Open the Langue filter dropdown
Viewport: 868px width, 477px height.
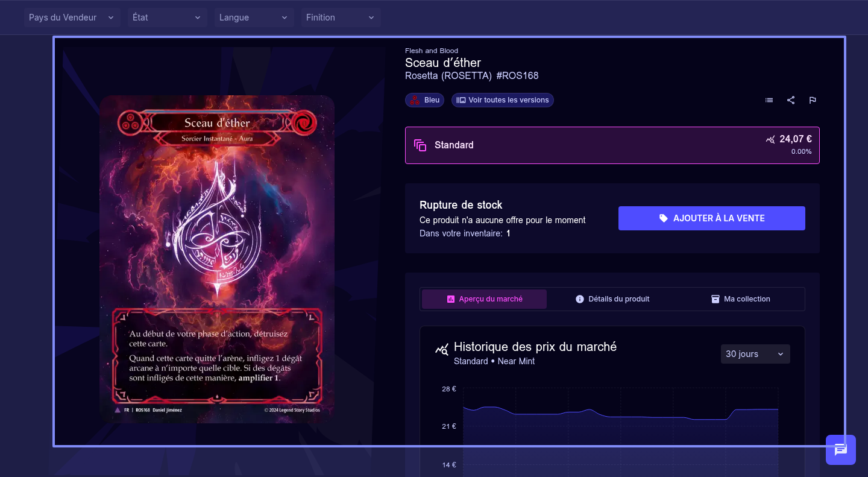(254, 17)
